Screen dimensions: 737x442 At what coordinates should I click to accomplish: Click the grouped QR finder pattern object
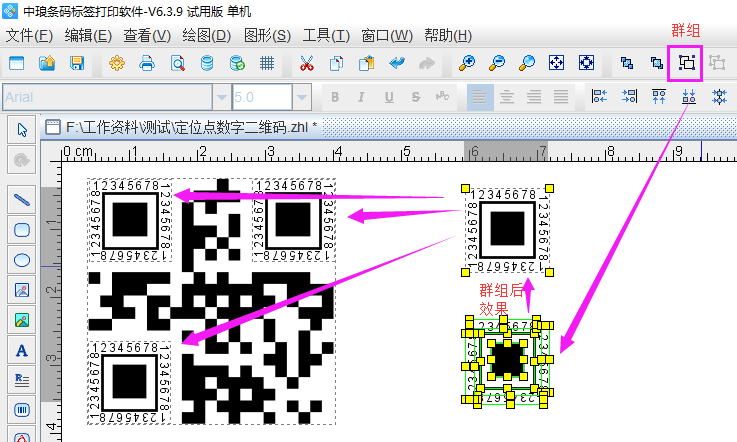pos(507,358)
